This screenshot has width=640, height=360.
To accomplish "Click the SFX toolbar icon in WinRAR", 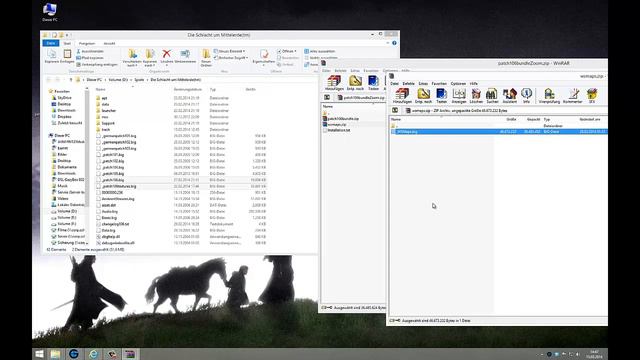I will pyautogui.click(x=592, y=96).
